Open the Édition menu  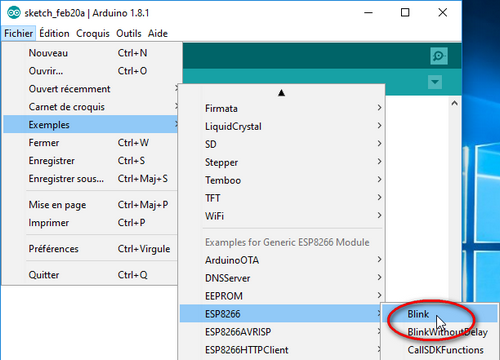pyautogui.click(x=54, y=33)
